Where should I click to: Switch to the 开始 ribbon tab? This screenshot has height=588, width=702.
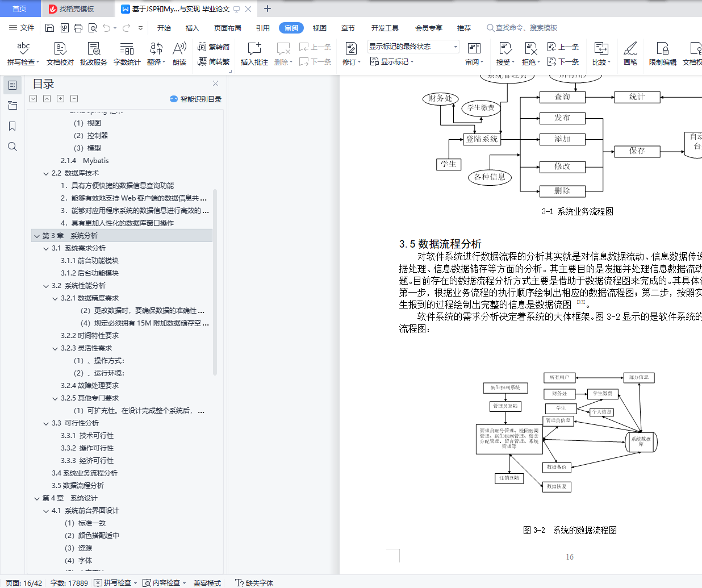pos(164,28)
